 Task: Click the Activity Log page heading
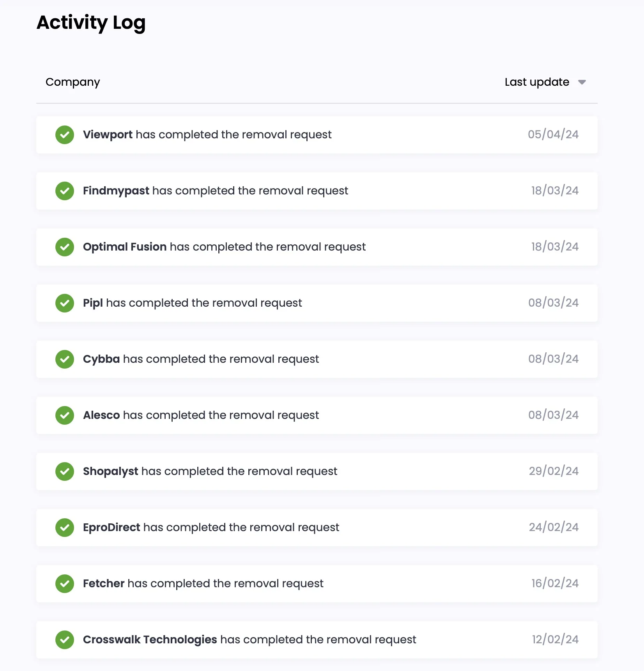click(x=91, y=23)
